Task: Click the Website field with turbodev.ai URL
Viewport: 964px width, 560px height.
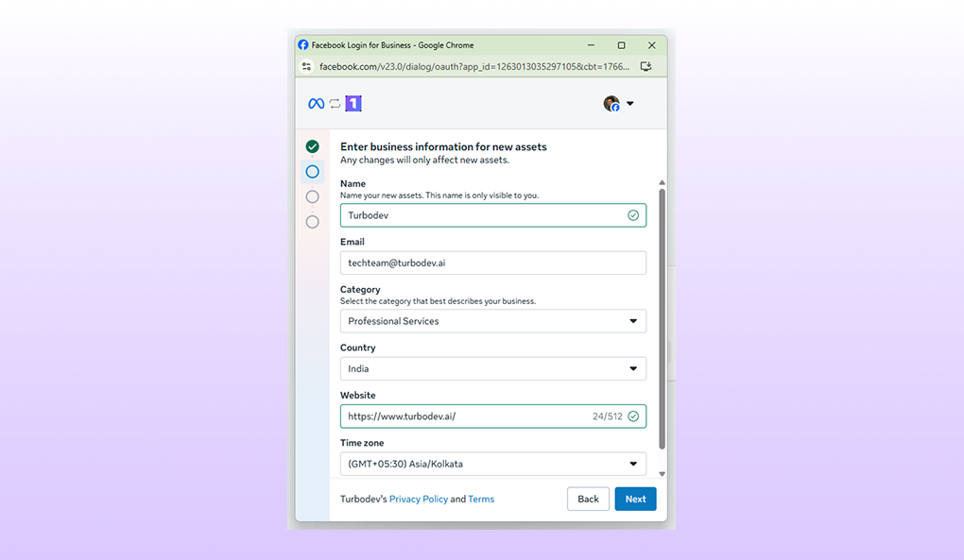Action: click(x=493, y=416)
